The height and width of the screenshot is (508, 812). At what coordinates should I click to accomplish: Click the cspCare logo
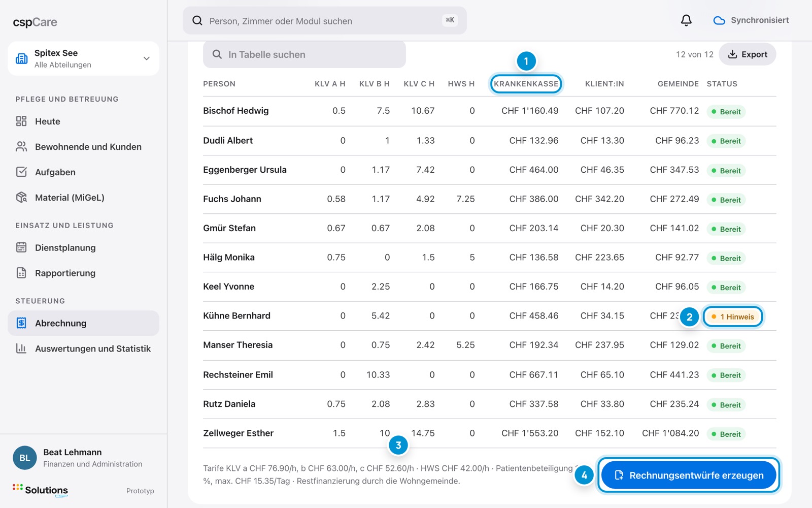click(35, 22)
